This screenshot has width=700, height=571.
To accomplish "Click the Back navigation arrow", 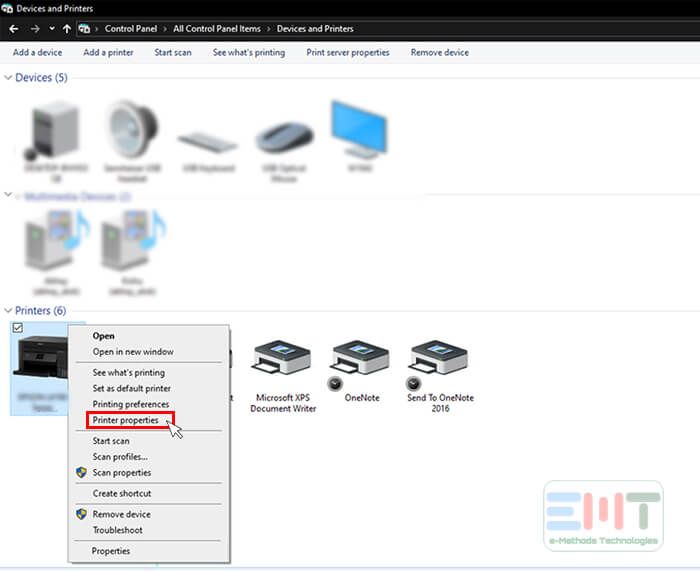I will coord(14,29).
